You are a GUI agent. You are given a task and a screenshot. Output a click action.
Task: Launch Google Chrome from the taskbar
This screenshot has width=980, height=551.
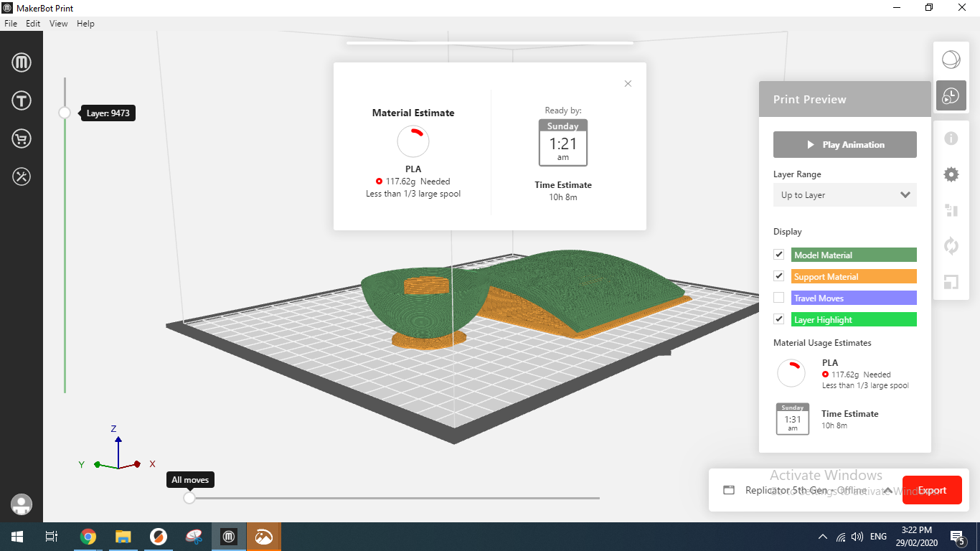click(88, 537)
